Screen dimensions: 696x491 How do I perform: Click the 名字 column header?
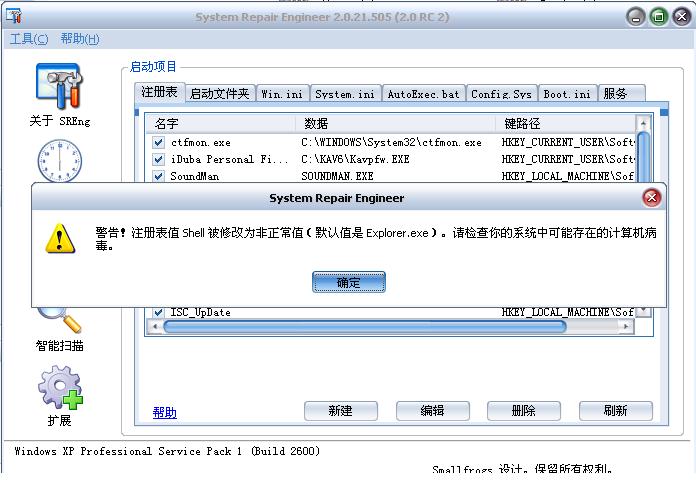coord(221,123)
